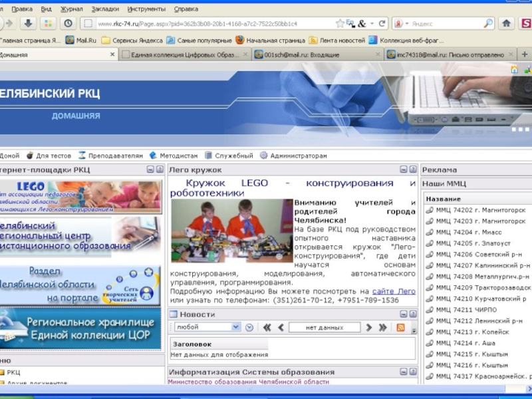This screenshot has width=532, height=399.
Task: Open Самые популярные bookmark
Action: 199,41
